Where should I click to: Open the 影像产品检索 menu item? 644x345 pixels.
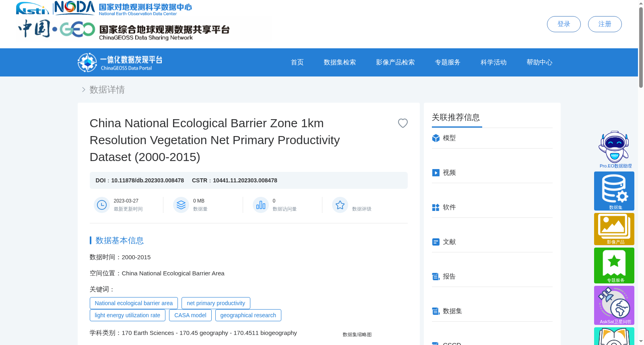click(395, 62)
